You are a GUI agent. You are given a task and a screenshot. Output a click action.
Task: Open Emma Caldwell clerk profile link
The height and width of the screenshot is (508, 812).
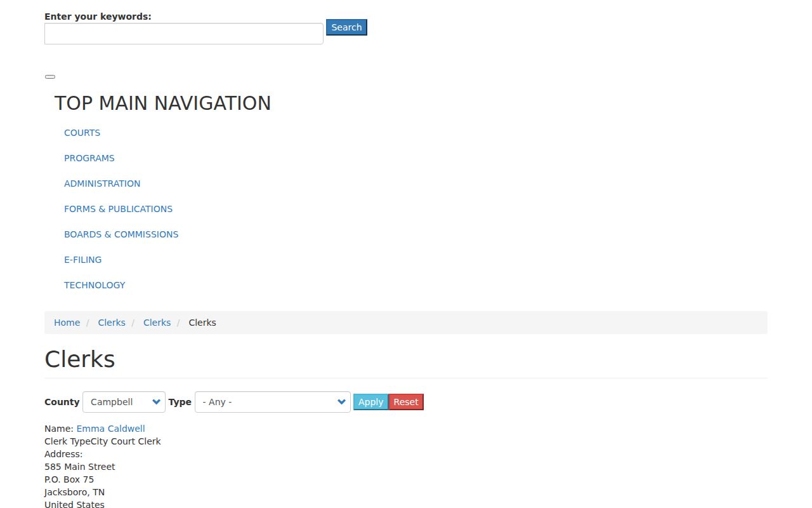point(111,429)
